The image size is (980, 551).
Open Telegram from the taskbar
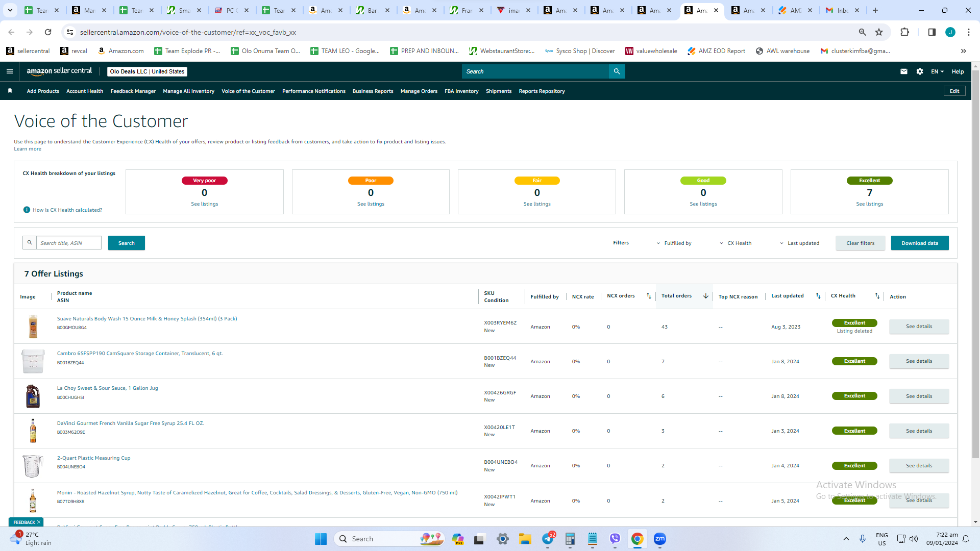point(548,539)
